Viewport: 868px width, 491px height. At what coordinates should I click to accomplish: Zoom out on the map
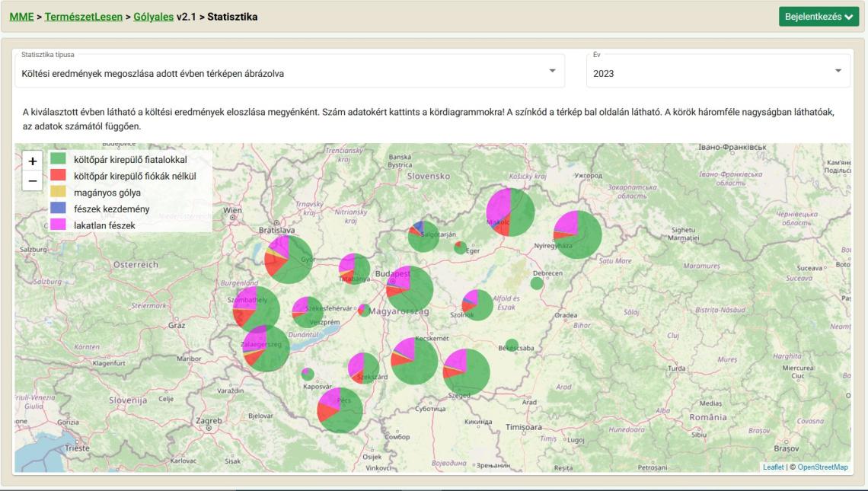tap(32, 181)
